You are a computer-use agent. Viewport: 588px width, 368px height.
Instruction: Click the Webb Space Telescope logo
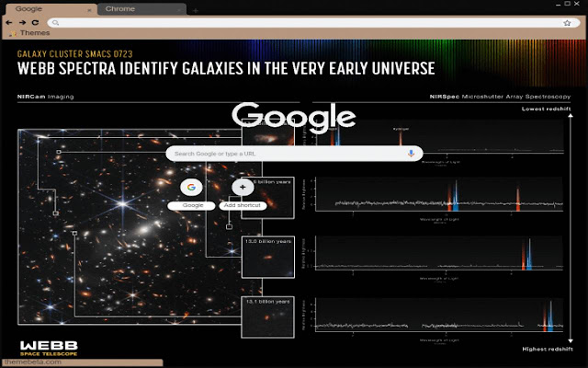(49, 348)
